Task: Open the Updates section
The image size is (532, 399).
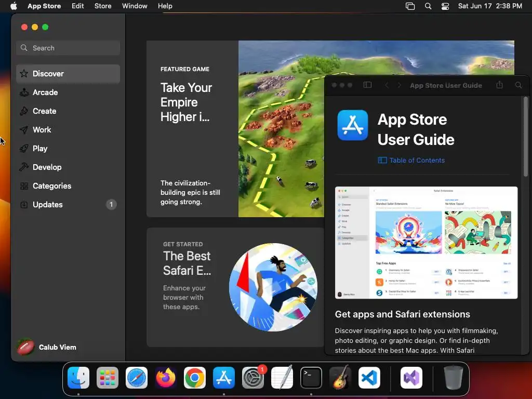Action: tap(68, 204)
